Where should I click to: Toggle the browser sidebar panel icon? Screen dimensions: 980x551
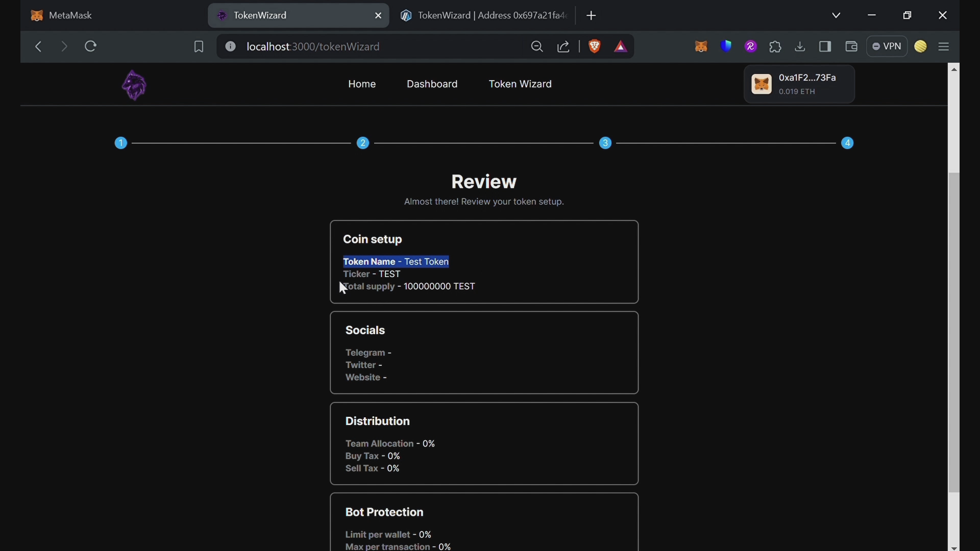coord(825,46)
